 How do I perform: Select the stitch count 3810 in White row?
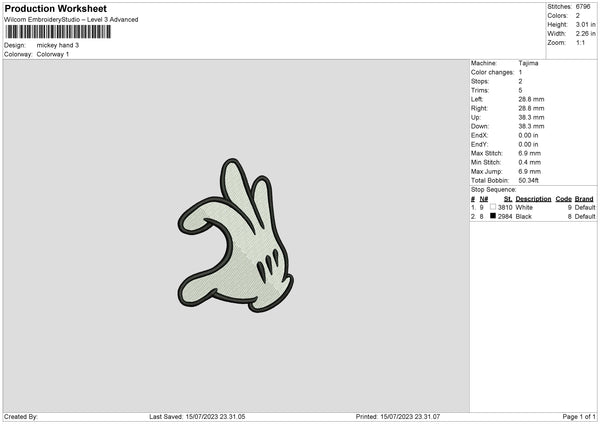click(x=505, y=207)
